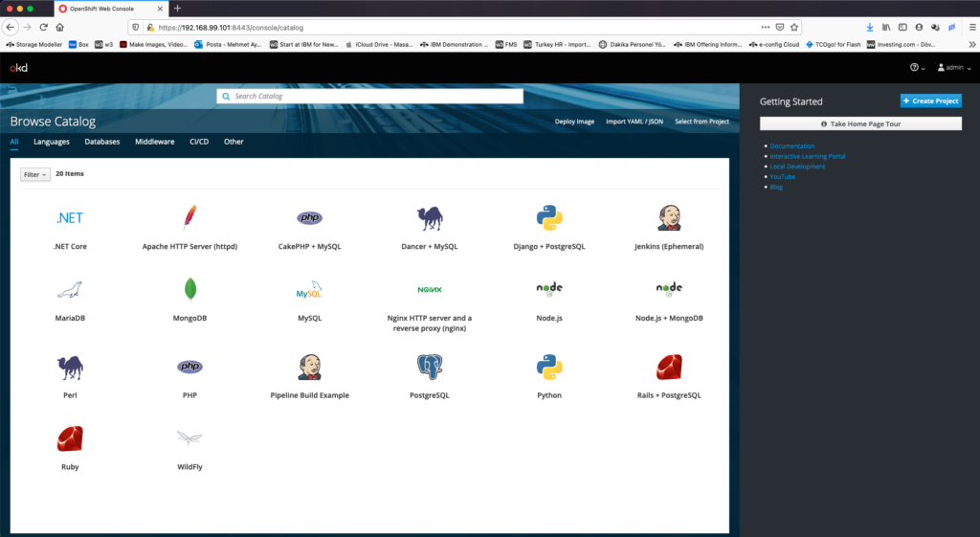The width and height of the screenshot is (980, 537).
Task: Go back with browser back arrow
Action: pos(10,27)
